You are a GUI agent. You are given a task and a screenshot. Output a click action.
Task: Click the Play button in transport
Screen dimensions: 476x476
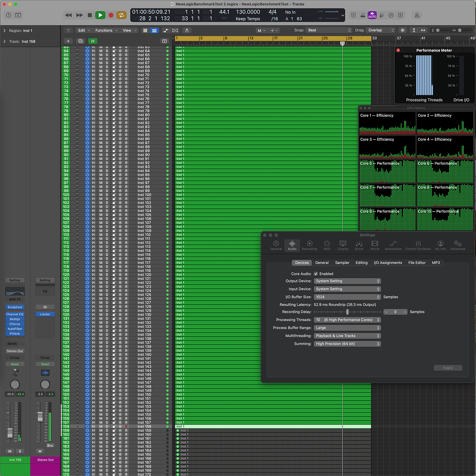(x=100, y=15)
